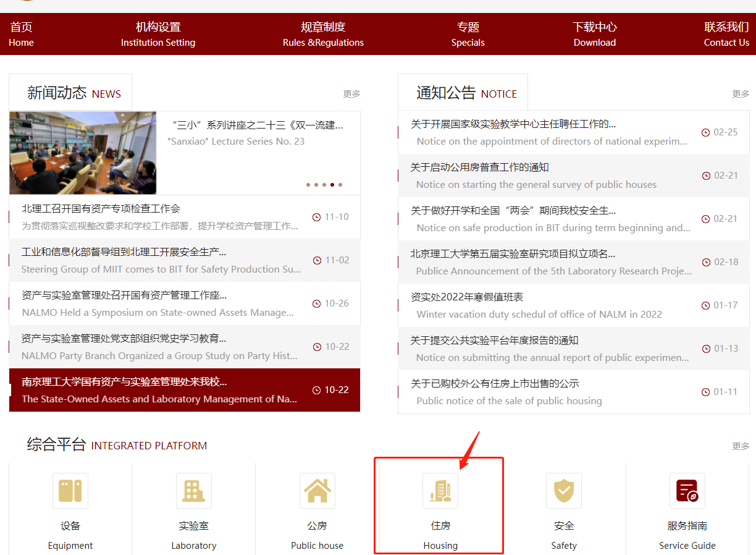The height and width of the screenshot is (555, 756).
Task: Show more integrated platform items
Action: coord(741,446)
